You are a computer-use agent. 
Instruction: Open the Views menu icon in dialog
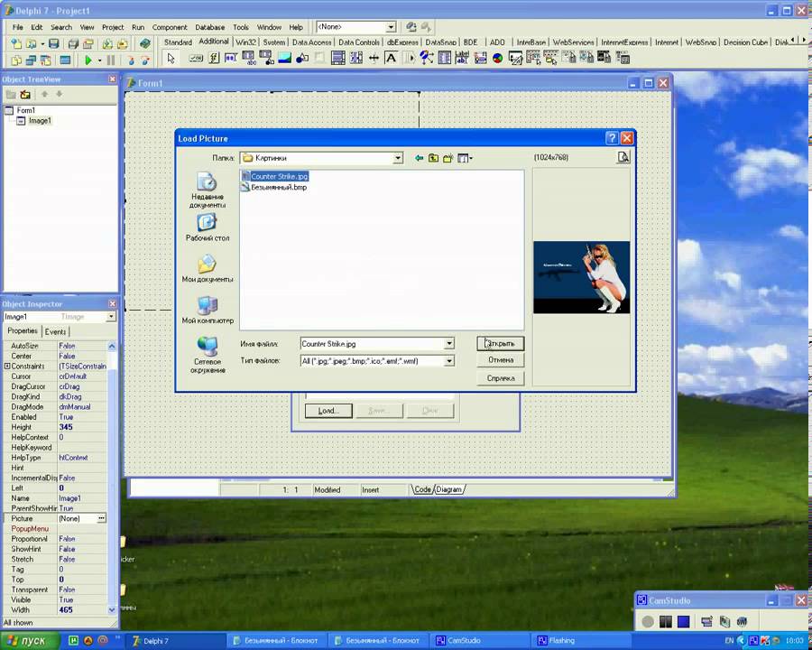click(x=465, y=158)
